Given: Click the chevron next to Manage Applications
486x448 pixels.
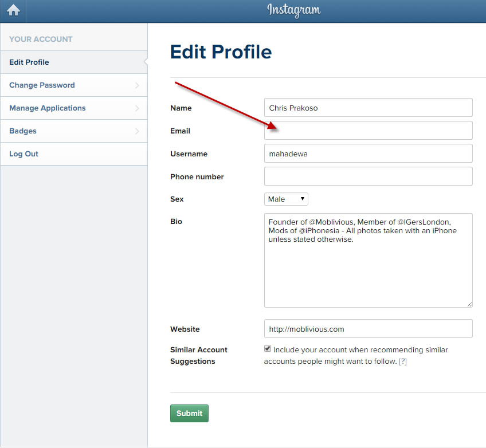Looking at the screenshot, I should click(137, 108).
